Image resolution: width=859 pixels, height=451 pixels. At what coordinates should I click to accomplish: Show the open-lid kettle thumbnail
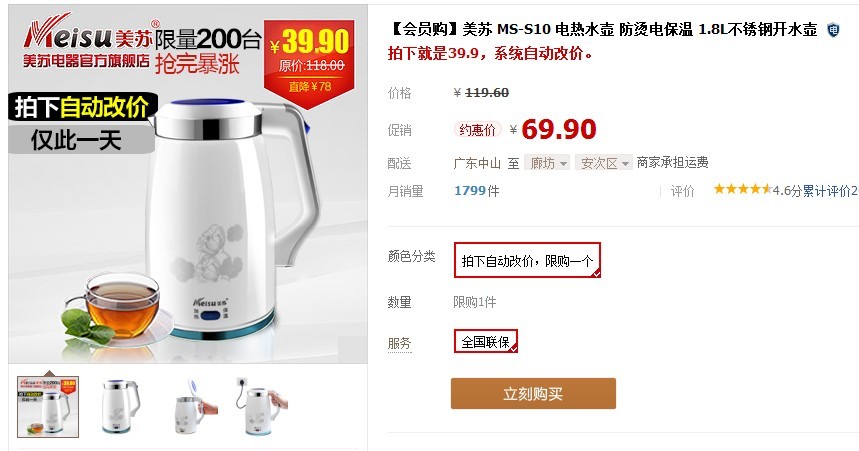coord(194,406)
